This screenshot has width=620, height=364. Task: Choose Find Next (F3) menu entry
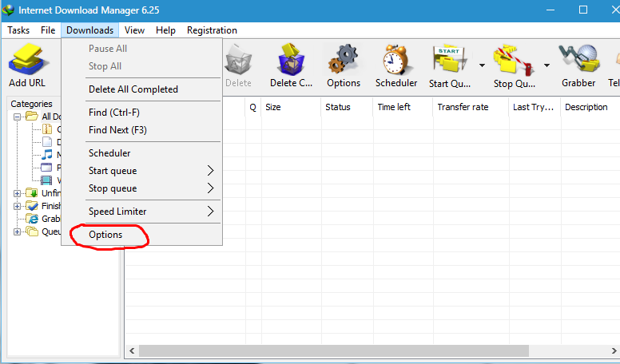coord(142,130)
